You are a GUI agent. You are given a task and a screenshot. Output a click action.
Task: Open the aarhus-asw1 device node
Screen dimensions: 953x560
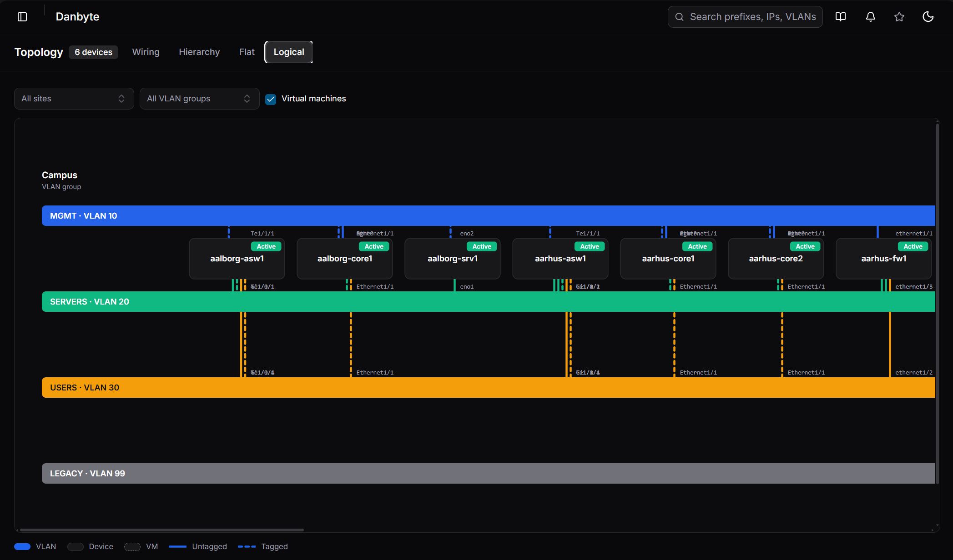pyautogui.click(x=560, y=259)
